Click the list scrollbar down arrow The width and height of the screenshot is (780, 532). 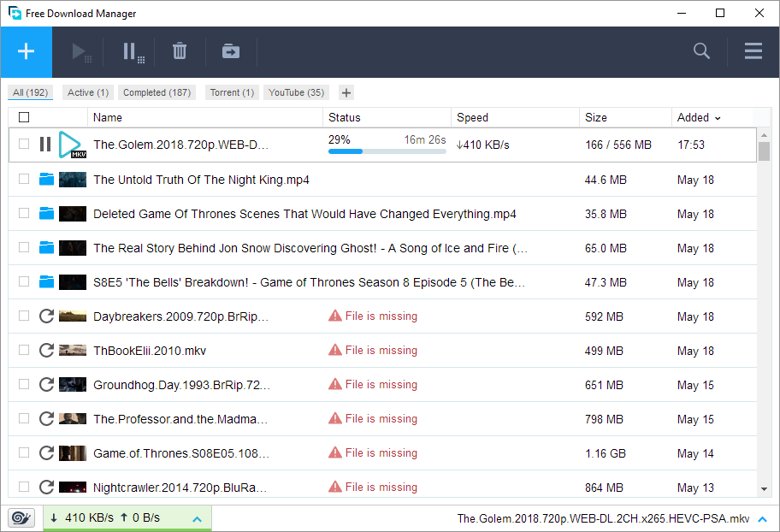click(764, 489)
